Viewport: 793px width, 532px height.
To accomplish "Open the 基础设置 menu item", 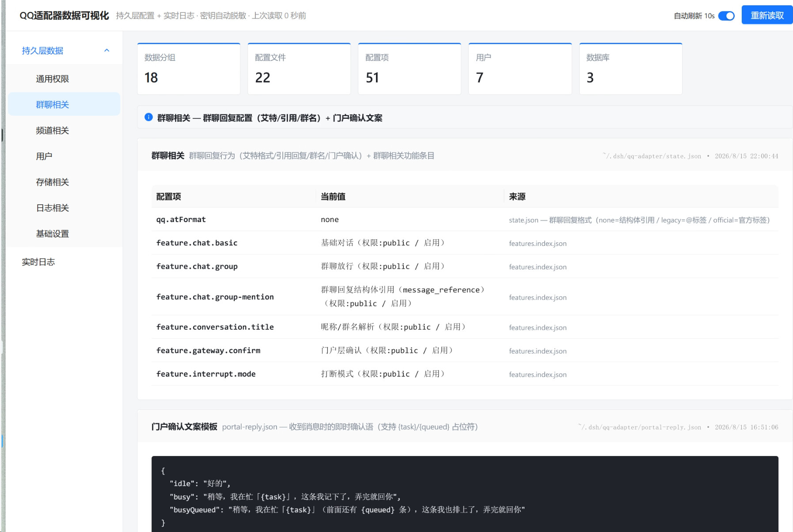I will tap(64, 234).
